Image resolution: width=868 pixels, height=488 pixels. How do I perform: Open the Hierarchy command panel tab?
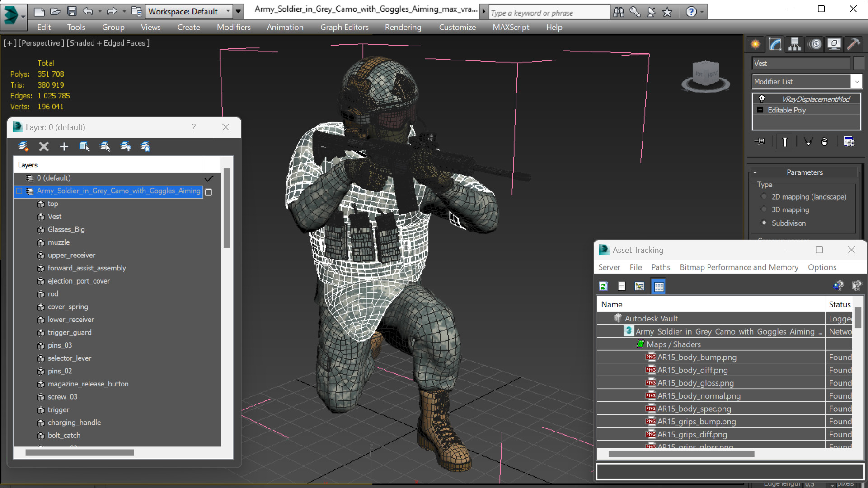(794, 44)
